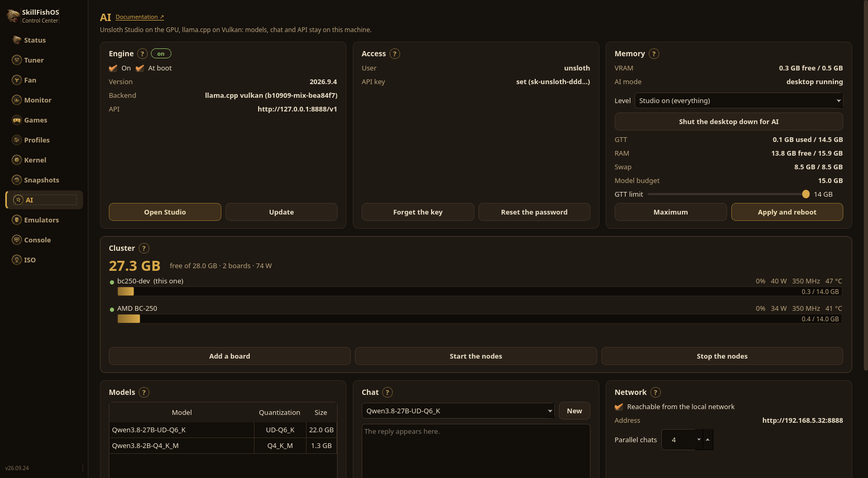Open the Documentation link
The image size is (868, 478).
coord(140,17)
